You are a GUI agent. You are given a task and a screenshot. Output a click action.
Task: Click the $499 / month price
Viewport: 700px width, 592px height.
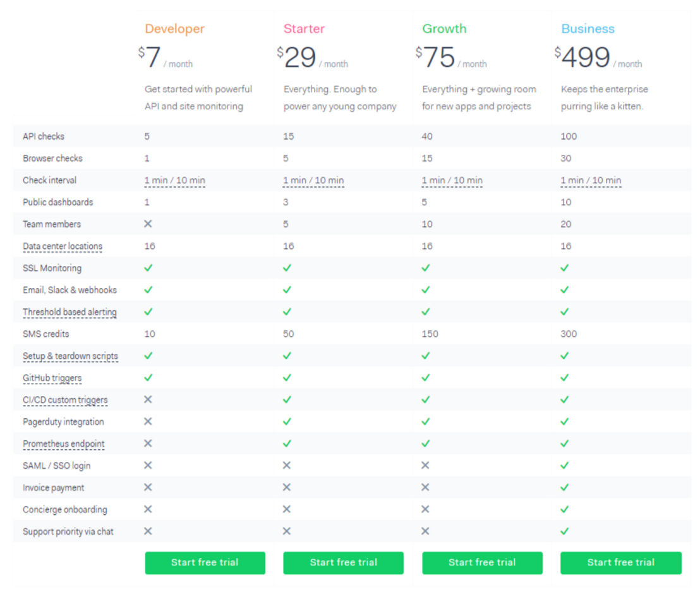pos(598,57)
